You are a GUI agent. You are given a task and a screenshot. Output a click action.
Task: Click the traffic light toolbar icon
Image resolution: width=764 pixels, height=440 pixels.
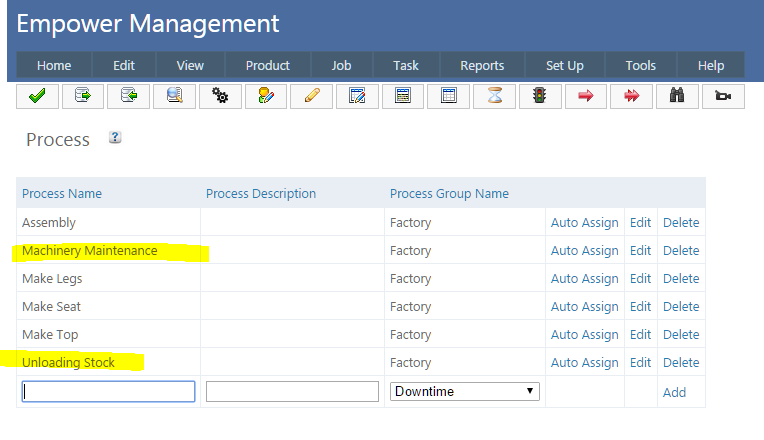tap(540, 96)
